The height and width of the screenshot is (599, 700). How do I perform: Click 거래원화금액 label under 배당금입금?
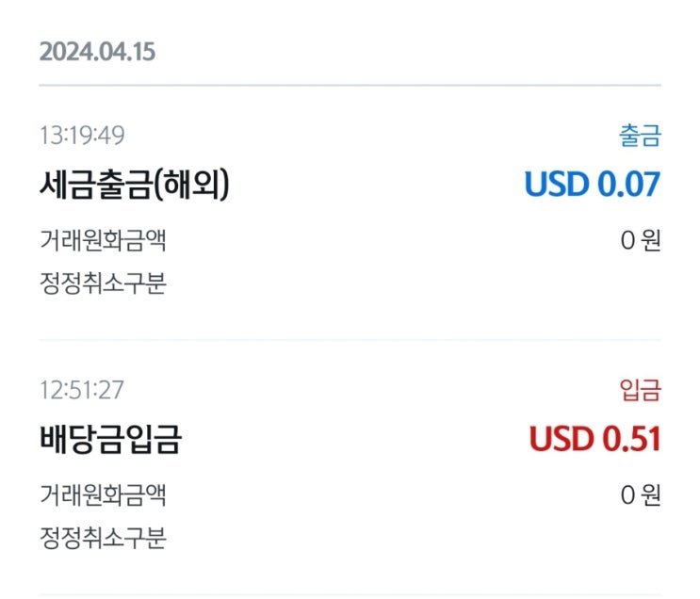(x=103, y=494)
